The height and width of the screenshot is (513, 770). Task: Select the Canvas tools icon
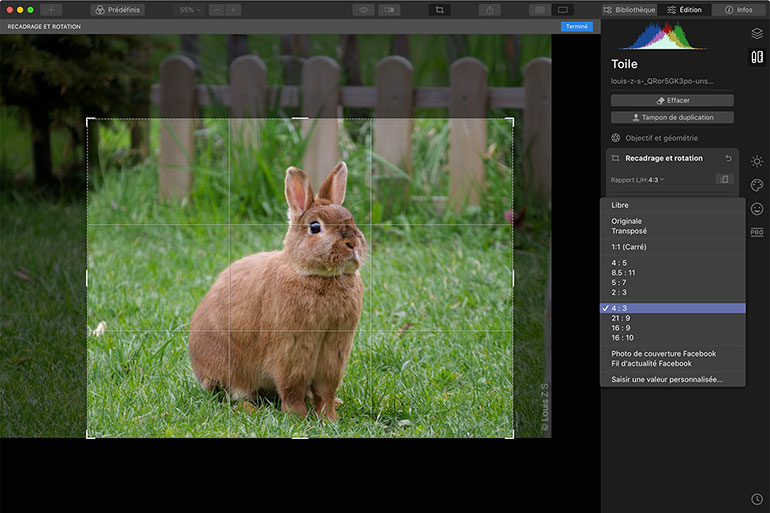[756, 57]
